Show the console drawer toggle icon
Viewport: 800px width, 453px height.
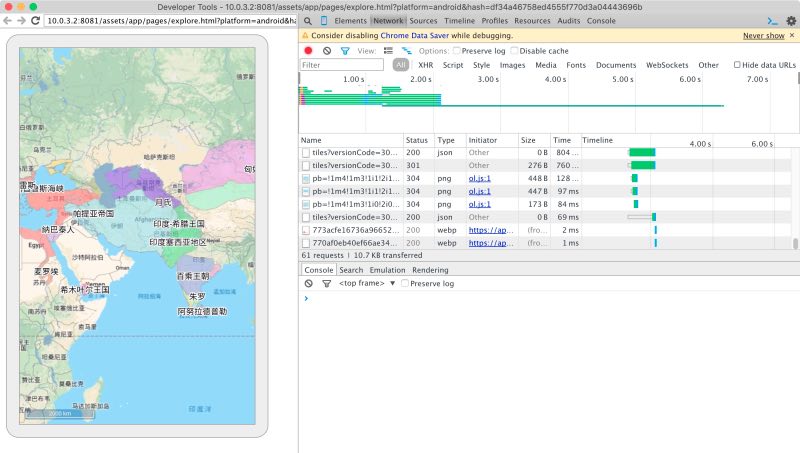point(772,20)
